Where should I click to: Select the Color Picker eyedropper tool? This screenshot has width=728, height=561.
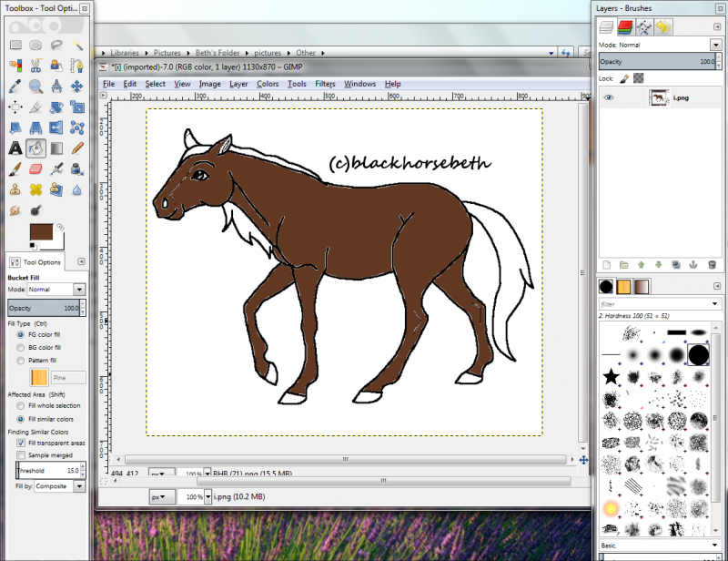click(x=15, y=86)
